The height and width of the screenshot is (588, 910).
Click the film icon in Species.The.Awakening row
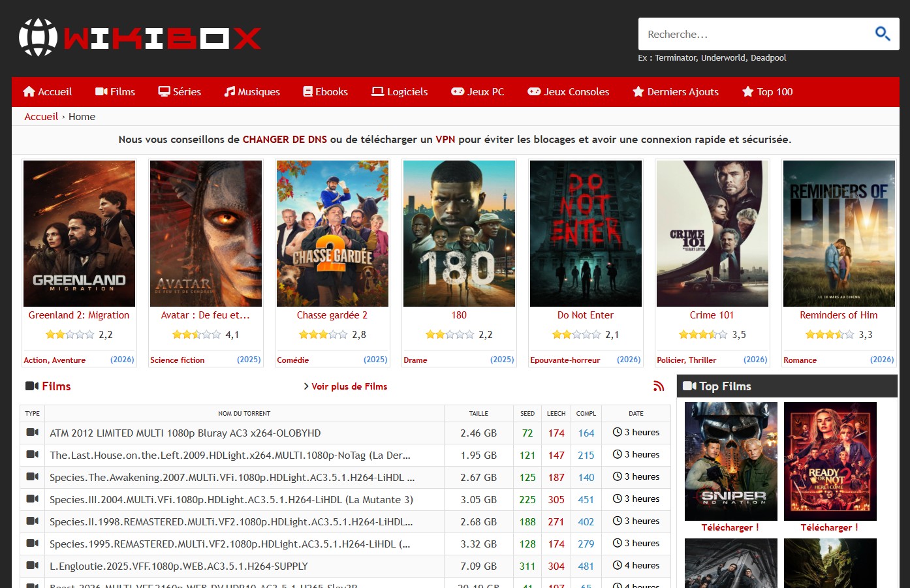tap(32, 477)
